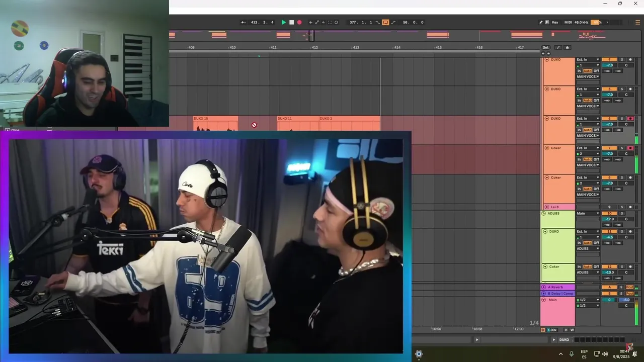The image size is (644, 362).
Task: Click the Set locator button
Action: click(x=545, y=47)
